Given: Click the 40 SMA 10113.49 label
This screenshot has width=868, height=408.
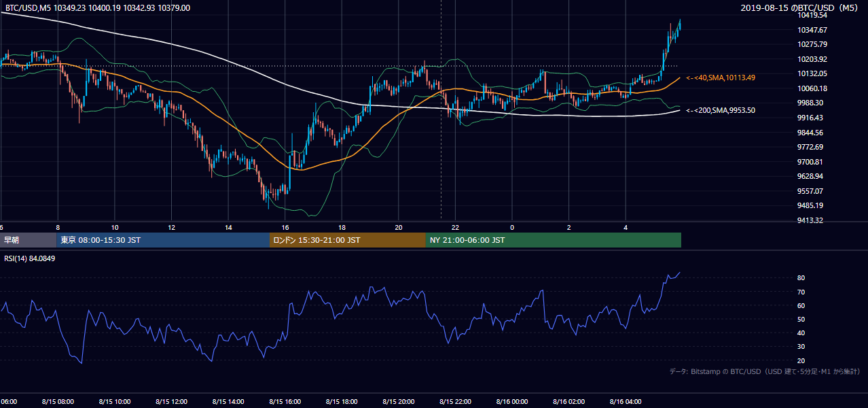Looking at the screenshot, I should click(x=720, y=78).
